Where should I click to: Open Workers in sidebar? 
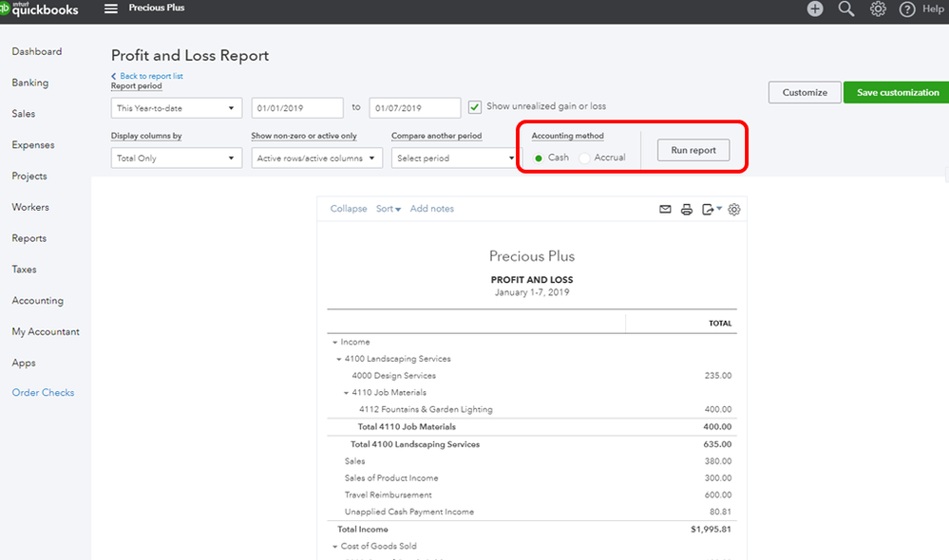[x=30, y=207]
